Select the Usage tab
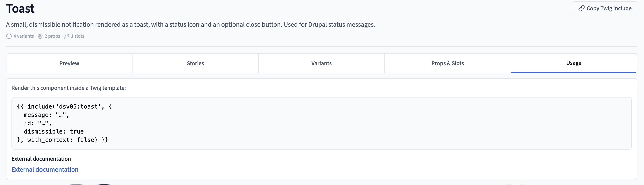The width and height of the screenshot is (644, 185). point(574,63)
